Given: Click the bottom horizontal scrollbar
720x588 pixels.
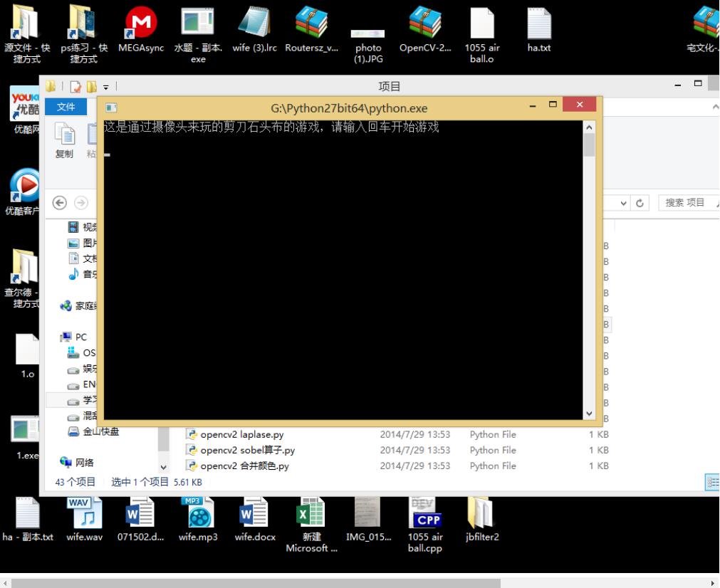Looking at the screenshot, I should click(255, 583).
